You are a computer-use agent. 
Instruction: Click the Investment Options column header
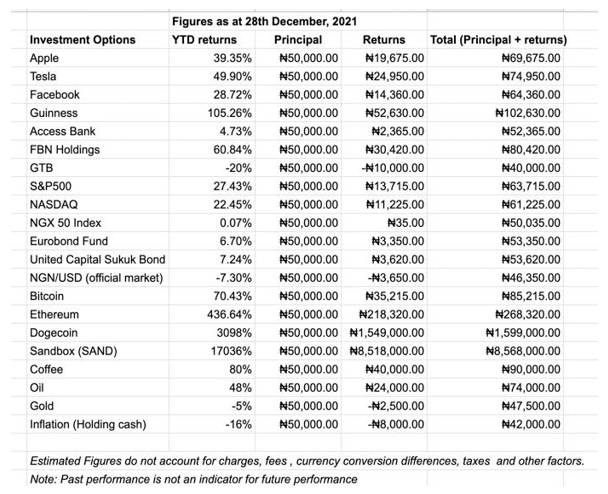[x=78, y=40]
